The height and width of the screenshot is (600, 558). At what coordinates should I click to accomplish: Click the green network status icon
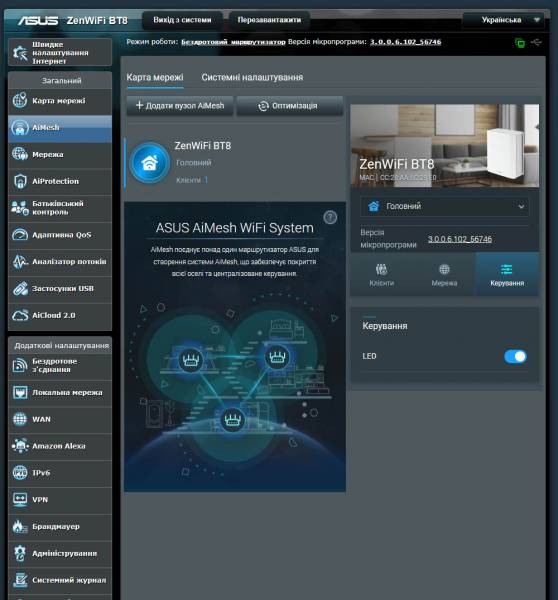pos(520,43)
